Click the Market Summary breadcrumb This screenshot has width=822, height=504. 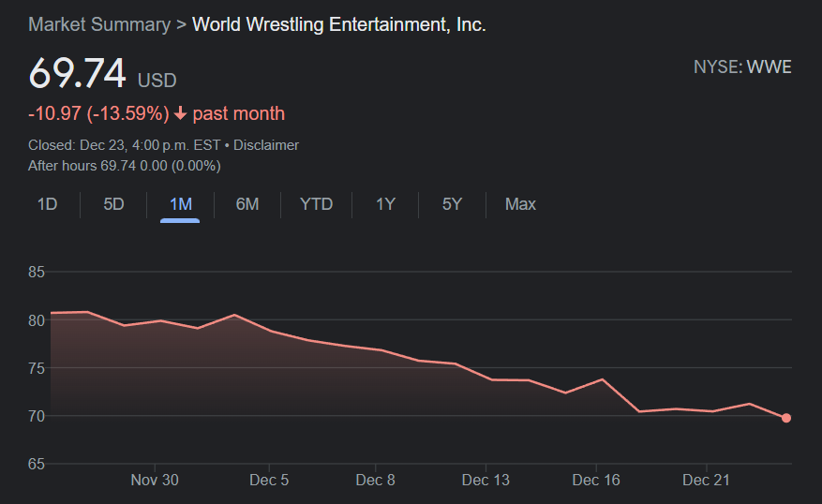pos(99,24)
